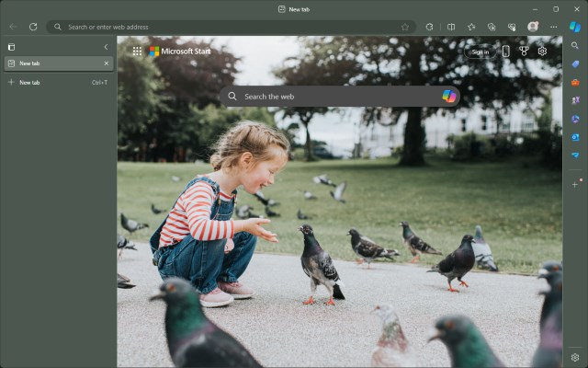This screenshot has height=368, width=588.
Task: Open the Rewards trophy icon
Action: click(524, 52)
